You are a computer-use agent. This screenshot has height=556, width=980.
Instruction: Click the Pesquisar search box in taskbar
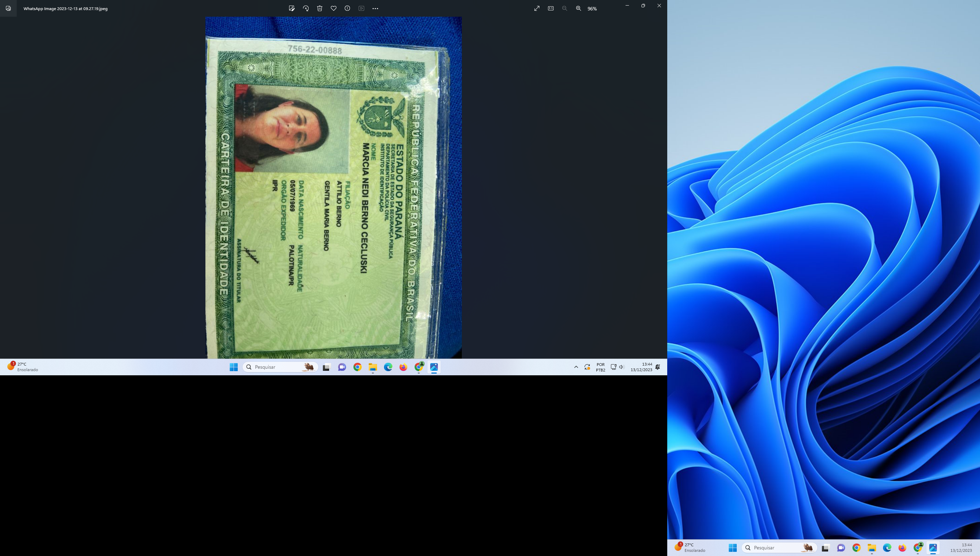(x=279, y=367)
